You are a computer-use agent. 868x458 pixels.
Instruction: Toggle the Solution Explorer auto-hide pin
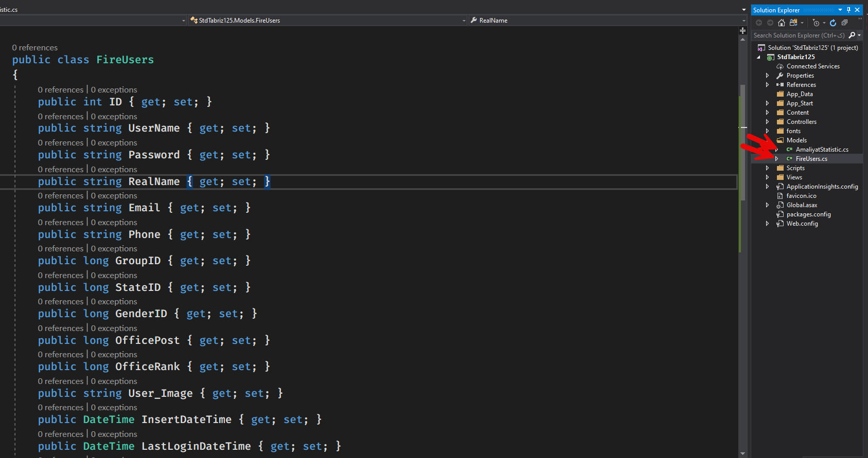point(849,10)
